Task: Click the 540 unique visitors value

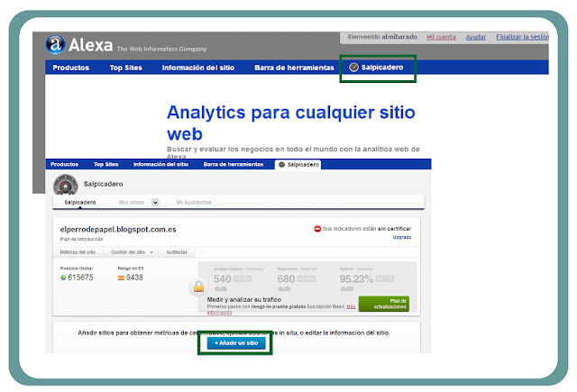Action: [x=223, y=279]
